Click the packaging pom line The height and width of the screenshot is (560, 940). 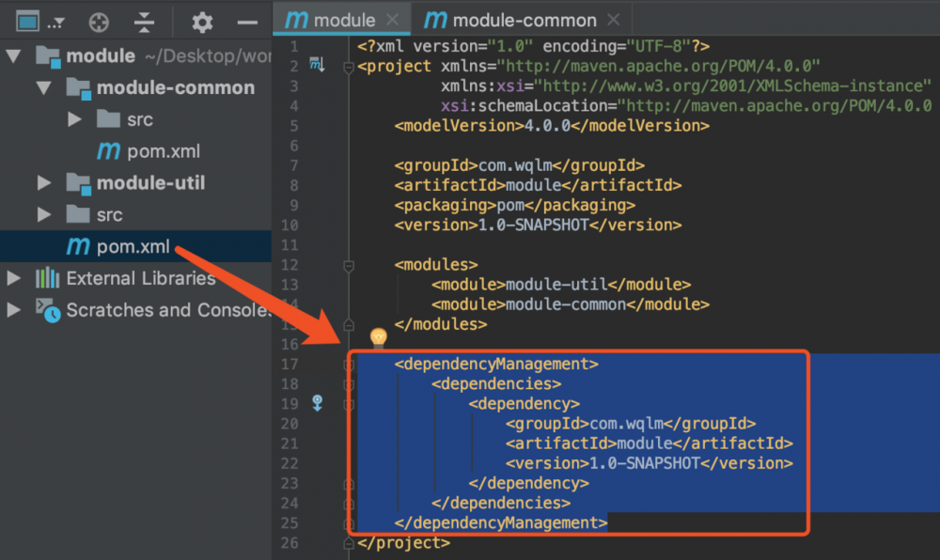[514, 205]
